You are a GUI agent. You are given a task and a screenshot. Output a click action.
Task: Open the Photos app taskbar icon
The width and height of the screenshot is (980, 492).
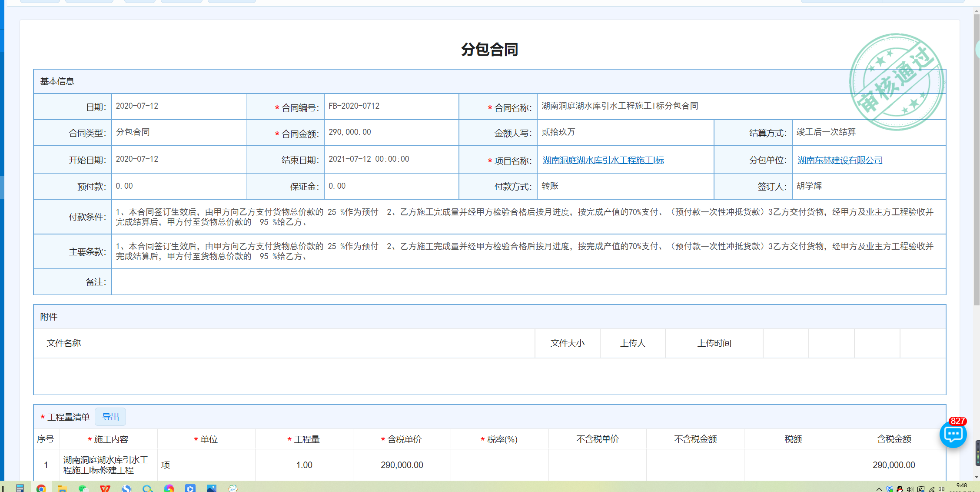(211, 488)
